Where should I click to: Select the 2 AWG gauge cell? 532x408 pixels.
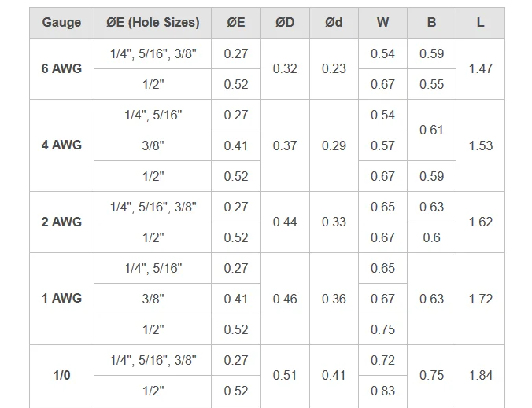61,222
